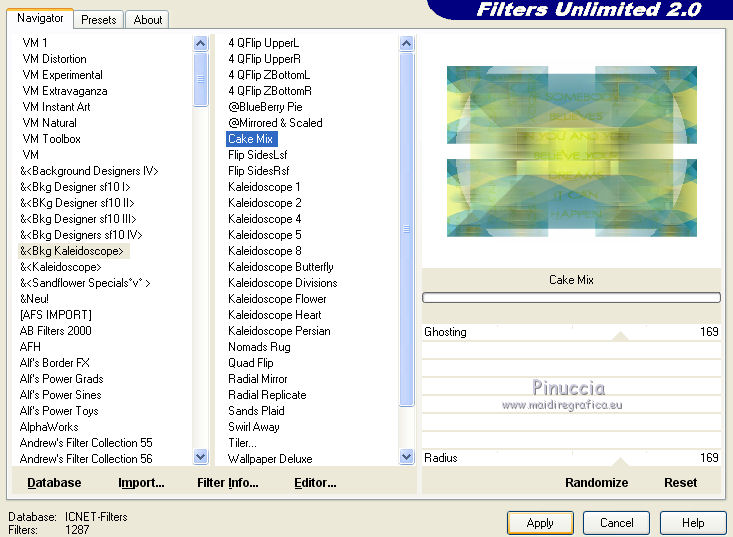This screenshot has width=733, height=537.
Task: Choose Wallpaper Deluxe filter
Action: (270, 458)
